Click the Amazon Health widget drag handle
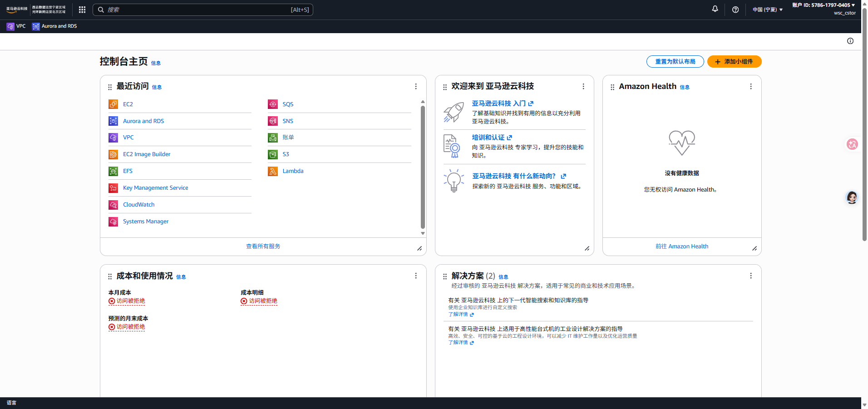The image size is (868, 409). (x=612, y=87)
